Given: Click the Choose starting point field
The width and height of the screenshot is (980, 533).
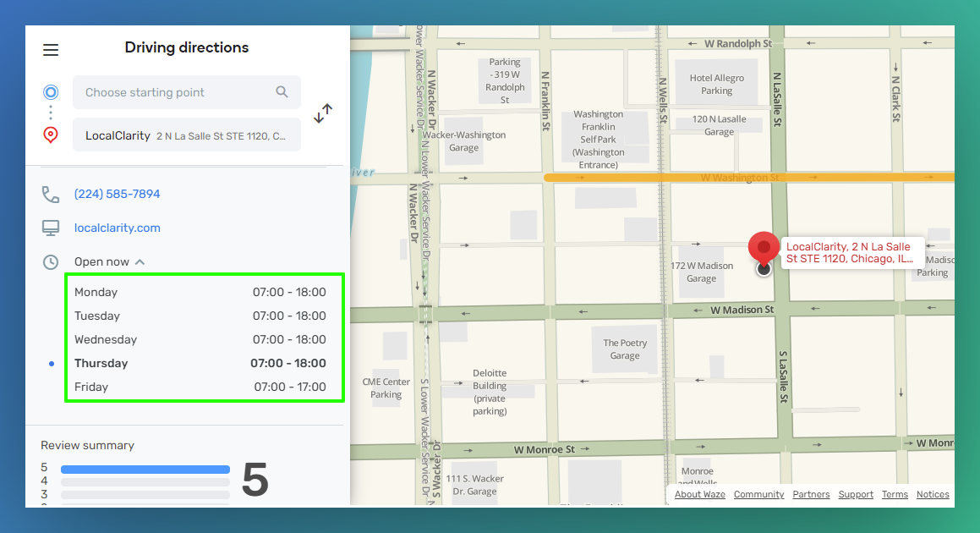Looking at the screenshot, I should [187, 92].
